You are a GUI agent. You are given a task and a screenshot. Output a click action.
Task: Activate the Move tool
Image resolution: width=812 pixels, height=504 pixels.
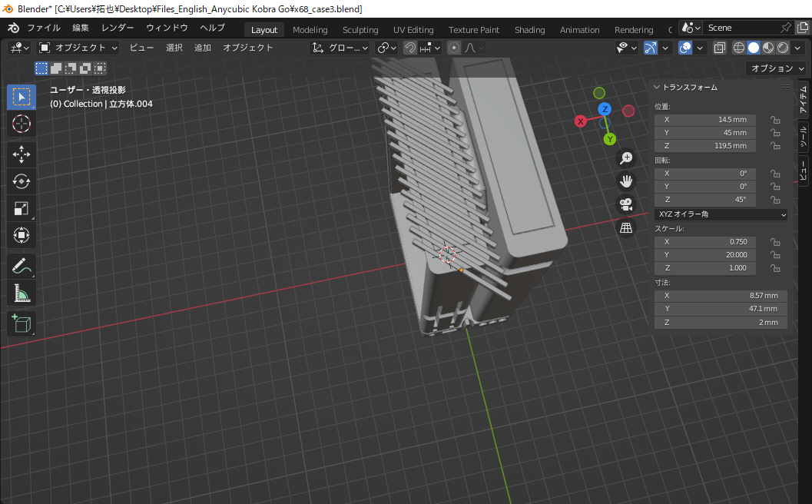[x=22, y=154]
